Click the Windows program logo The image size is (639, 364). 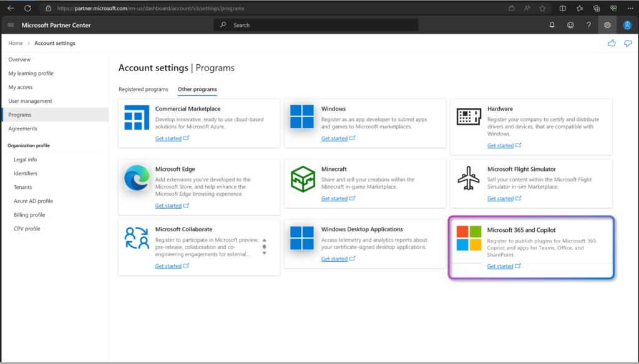pyautogui.click(x=302, y=117)
